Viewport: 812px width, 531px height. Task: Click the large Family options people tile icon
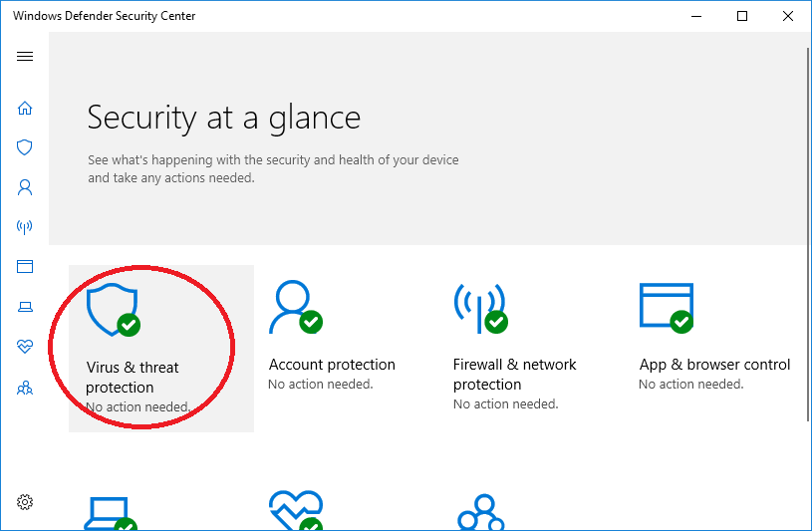pos(481,512)
